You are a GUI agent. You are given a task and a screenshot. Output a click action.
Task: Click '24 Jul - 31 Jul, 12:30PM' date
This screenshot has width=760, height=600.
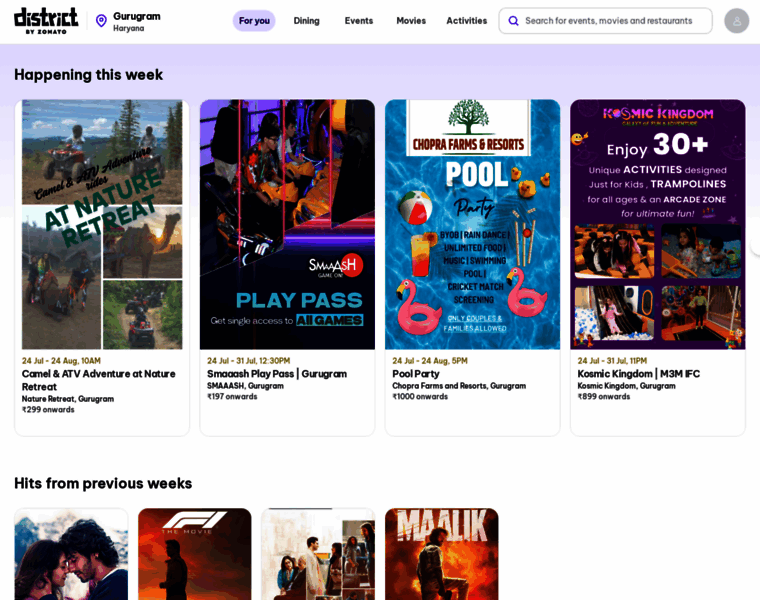point(249,361)
